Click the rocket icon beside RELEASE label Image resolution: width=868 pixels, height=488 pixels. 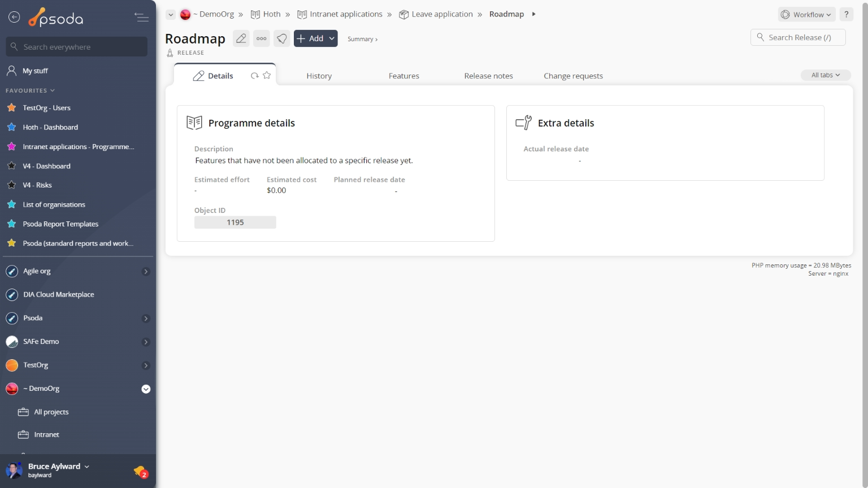point(170,53)
